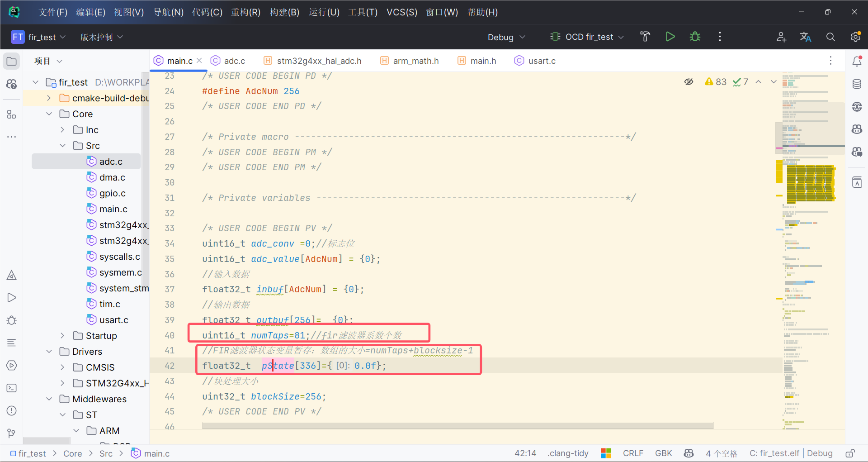
Task: Open the Project tool window folder icon
Action: tap(12, 61)
